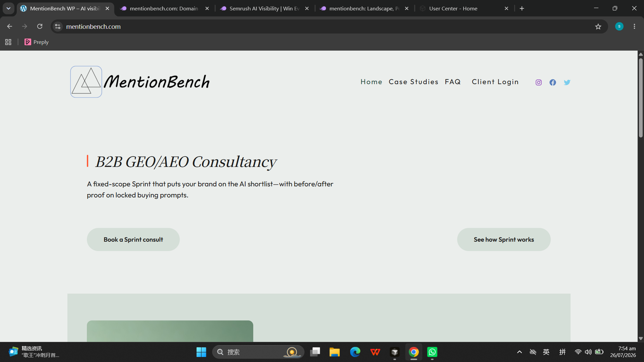Image resolution: width=644 pixels, height=362 pixels.
Task: Show hidden system tray icons
Action: (520, 352)
